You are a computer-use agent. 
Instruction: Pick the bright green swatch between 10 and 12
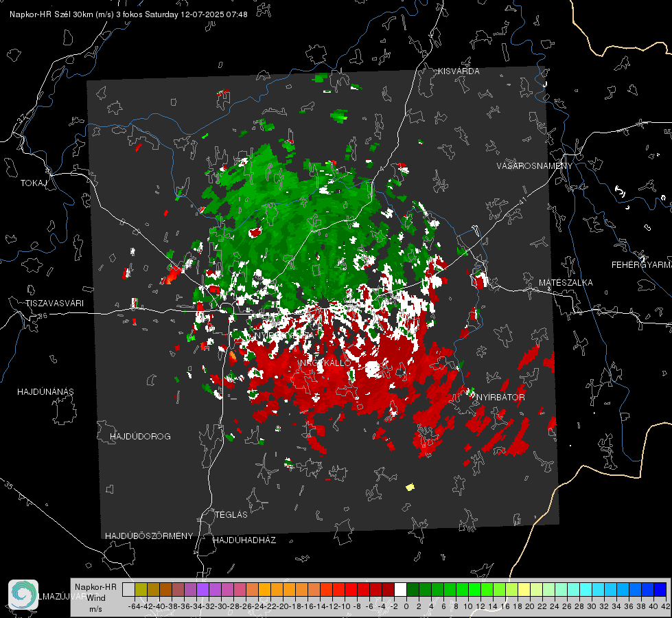click(474, 590)
